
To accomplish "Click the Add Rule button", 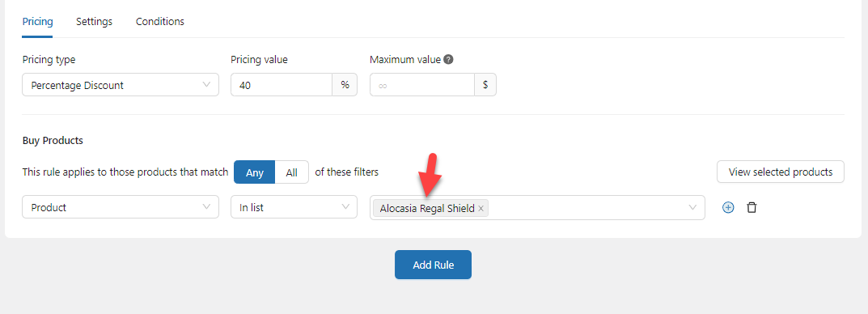I will click(x=433, y=265).
